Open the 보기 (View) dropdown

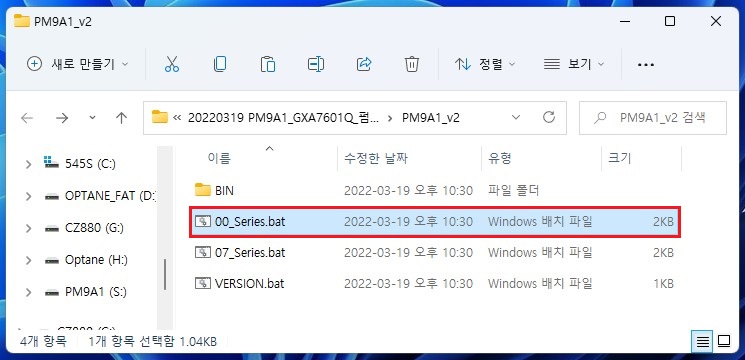coord(574,64)
